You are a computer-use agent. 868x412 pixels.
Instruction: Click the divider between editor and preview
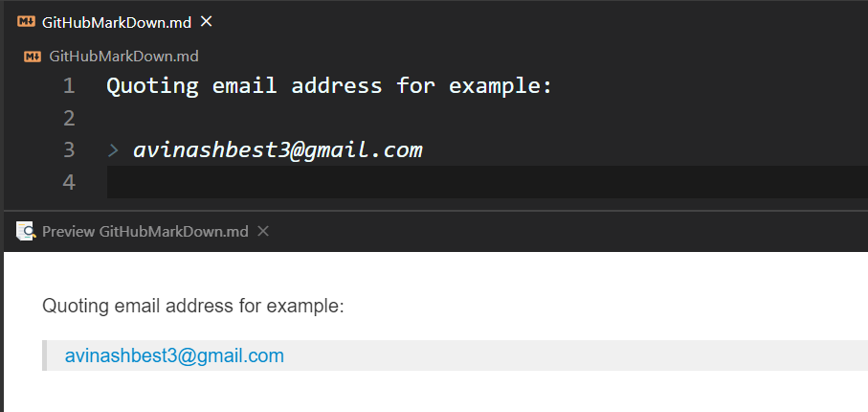coord(435,210)
